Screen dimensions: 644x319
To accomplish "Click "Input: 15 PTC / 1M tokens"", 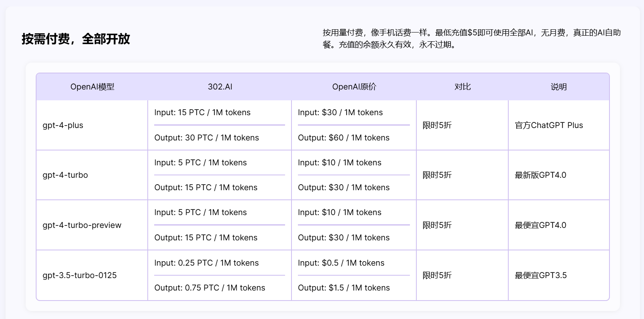I will (x=202, y=112).
